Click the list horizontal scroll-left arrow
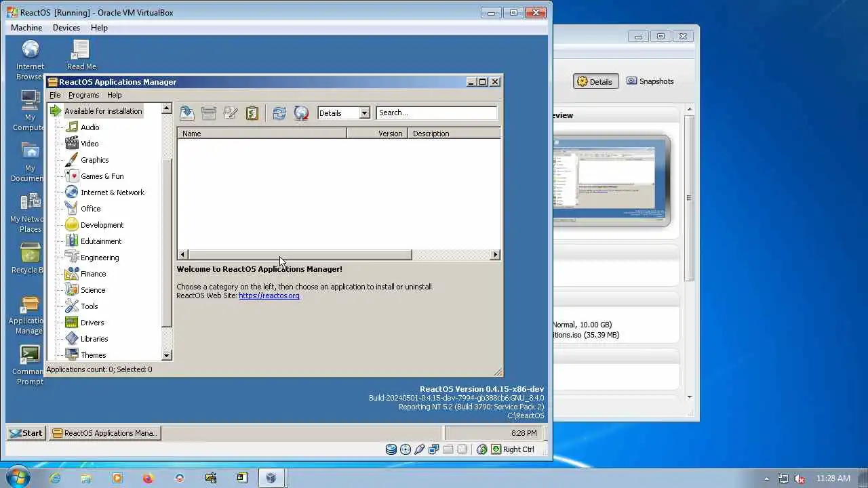 pyautogui.click(x=183, y=255)
